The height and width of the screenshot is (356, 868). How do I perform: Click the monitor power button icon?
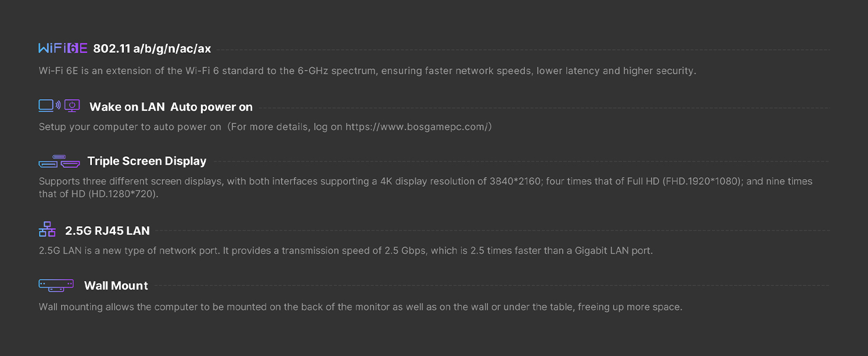(x=72, y=106)
